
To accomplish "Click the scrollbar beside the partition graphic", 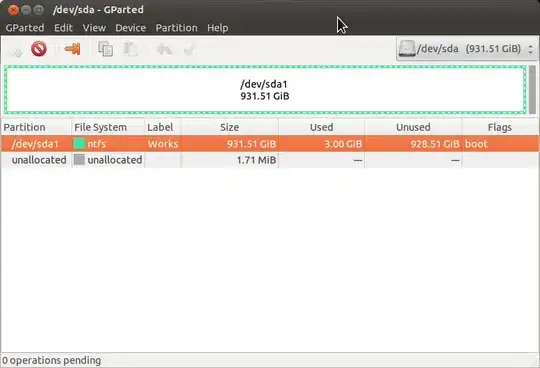I will pyautogui.click(x=532, y=90).
